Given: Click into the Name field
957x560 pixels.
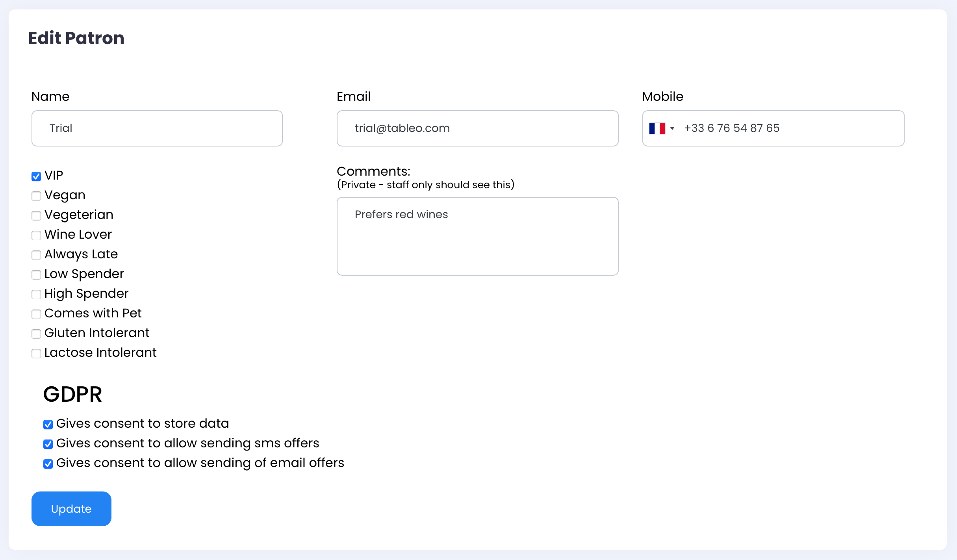Looking at the screenshot, I should click(x=157, y=128).
